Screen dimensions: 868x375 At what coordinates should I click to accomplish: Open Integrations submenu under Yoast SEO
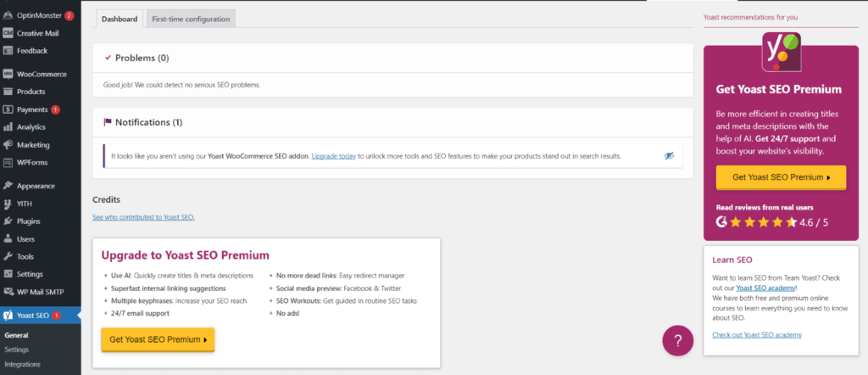coord(22,365)
